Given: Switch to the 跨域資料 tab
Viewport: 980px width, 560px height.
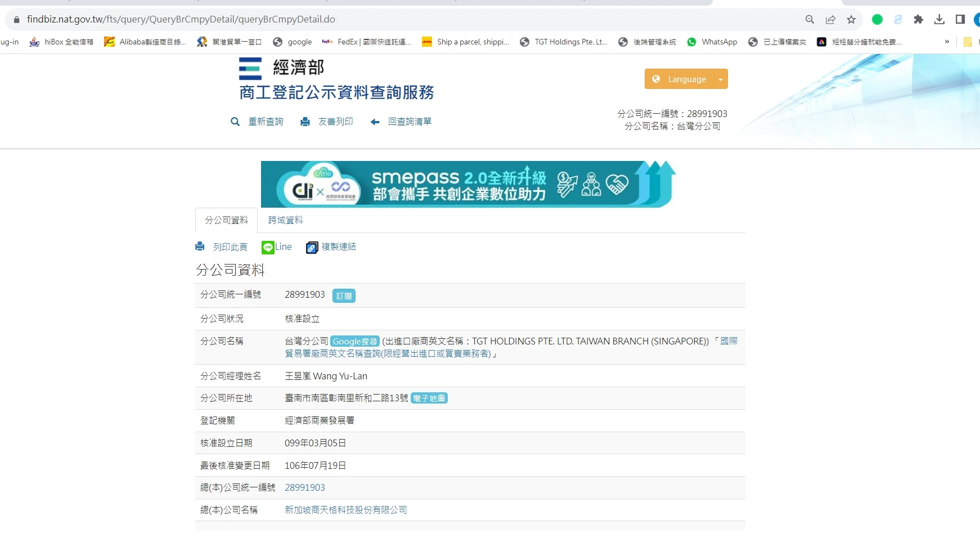Looking at the screenshot, I should point(285,220).
